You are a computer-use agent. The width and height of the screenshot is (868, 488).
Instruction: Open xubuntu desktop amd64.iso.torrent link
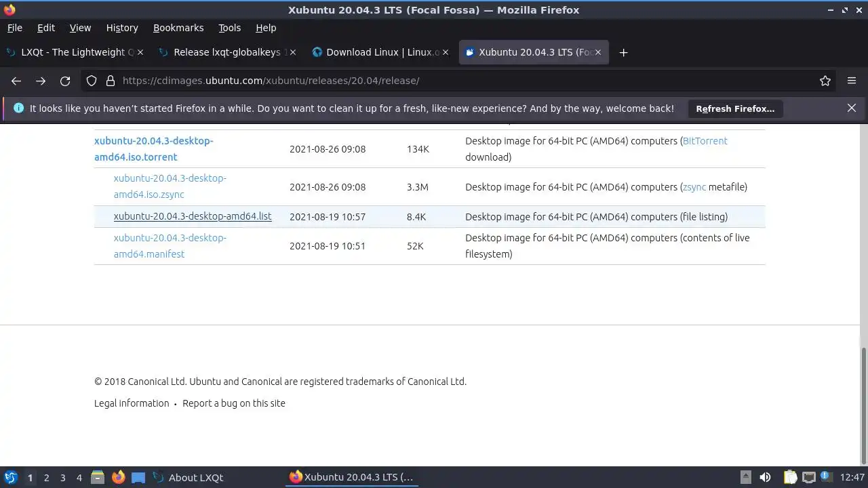point(154,148)
